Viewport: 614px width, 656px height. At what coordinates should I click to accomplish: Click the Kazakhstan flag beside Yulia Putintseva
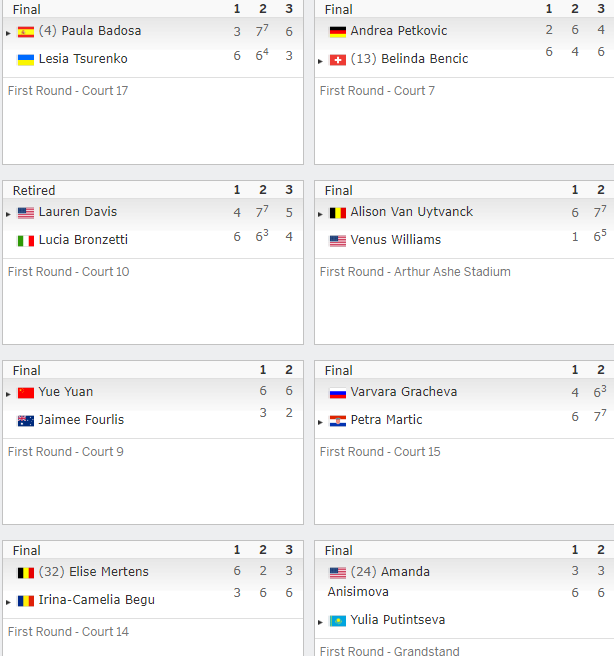[x=338, y=621]
